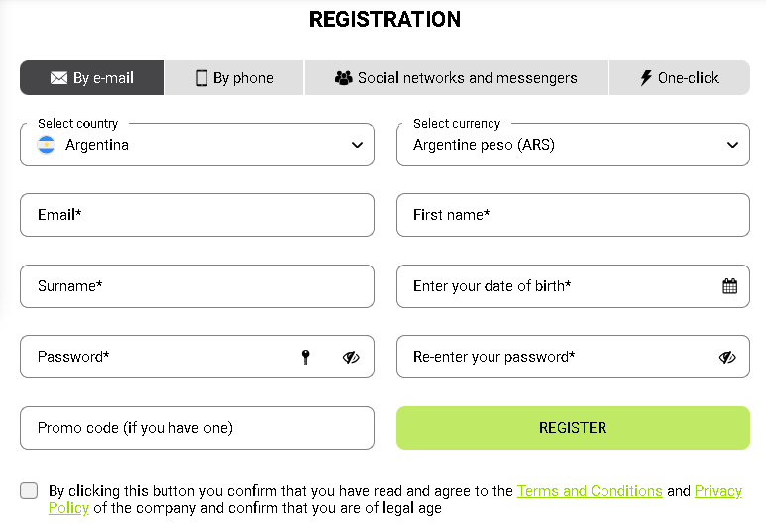Screen dimensions: 766x532
Task: Click the envelope icon on By e-mail tab
Action: click(x=58, y=78)
